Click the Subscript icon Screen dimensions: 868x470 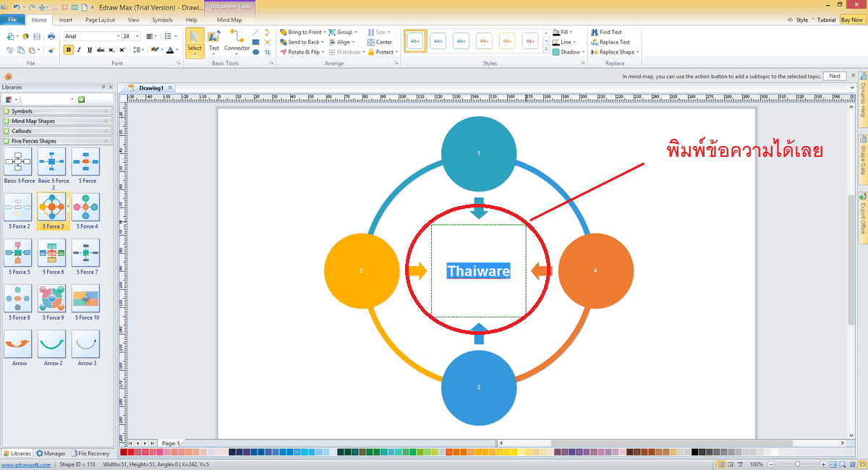pyautogui.click(x=111, y=50)
